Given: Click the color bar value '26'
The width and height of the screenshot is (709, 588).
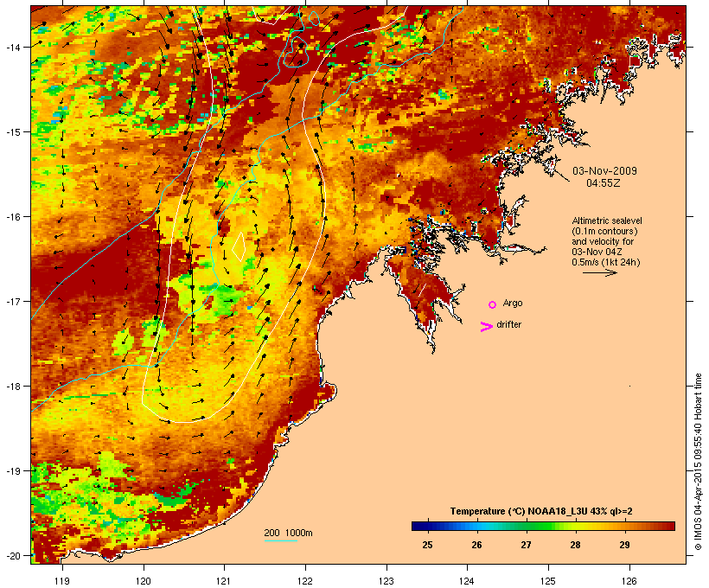Looking at the screenshot, I should pyautogui.click(x=476, y=545).
